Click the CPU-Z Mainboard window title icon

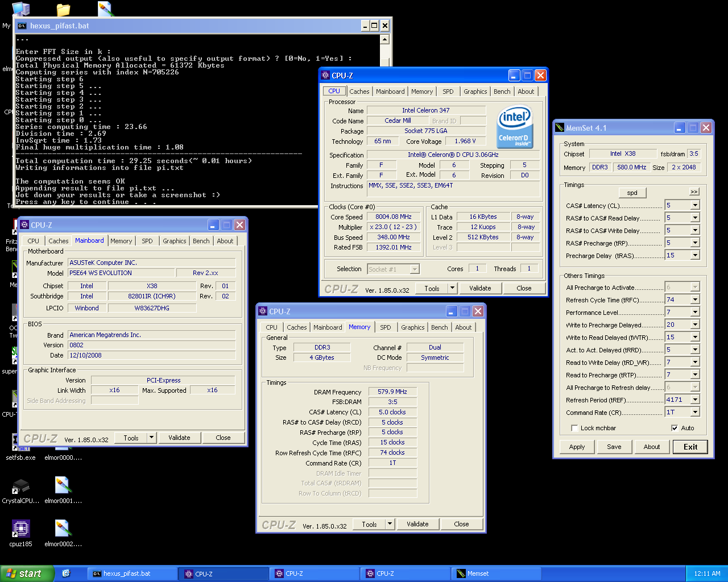tap(24, 225)
